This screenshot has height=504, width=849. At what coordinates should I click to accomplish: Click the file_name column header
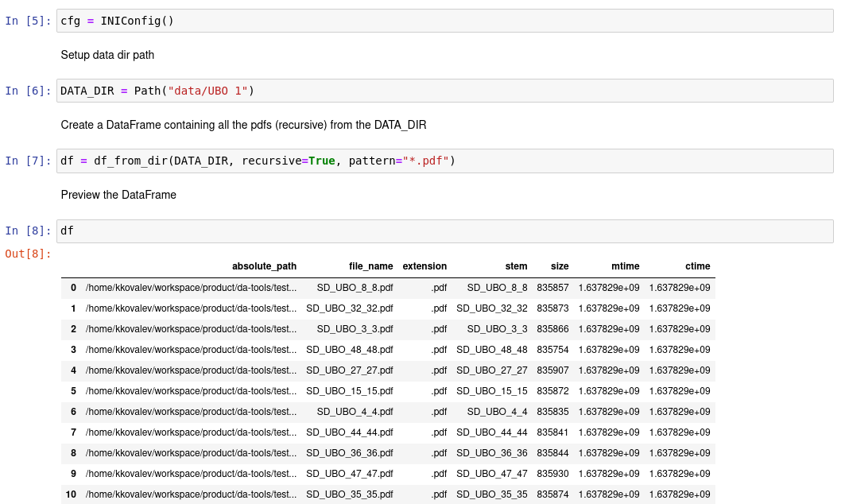pyautogui.click(x=371, y=266)
